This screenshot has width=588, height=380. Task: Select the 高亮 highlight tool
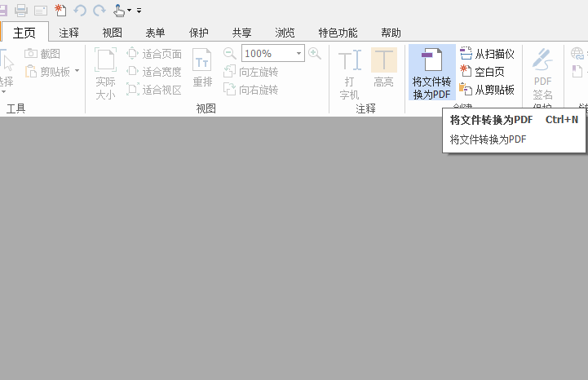point(383,68)
